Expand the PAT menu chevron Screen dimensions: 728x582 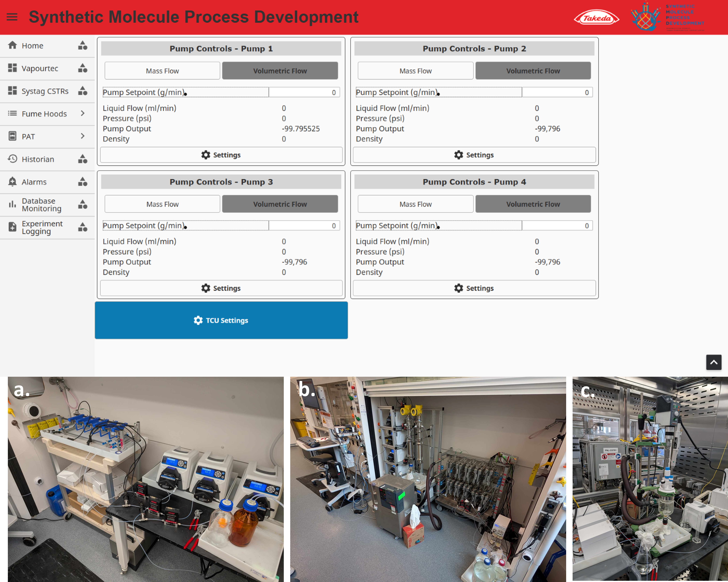[83, 136]
